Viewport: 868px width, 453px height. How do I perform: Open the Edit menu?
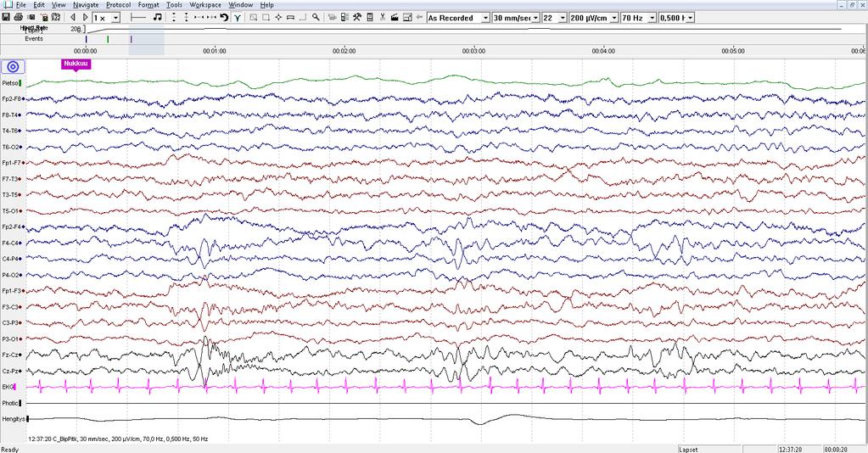coord(39,5)
